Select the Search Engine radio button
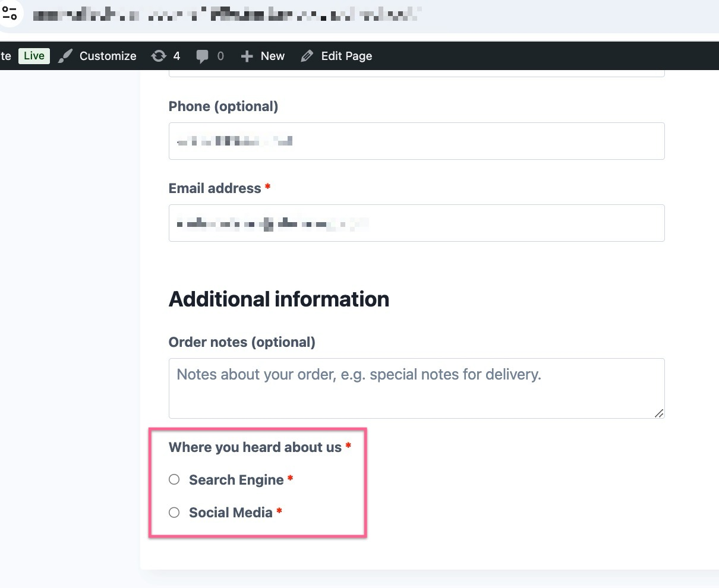Image resolution: width=719 pixels, height=588 pixels. pos(174,479)
